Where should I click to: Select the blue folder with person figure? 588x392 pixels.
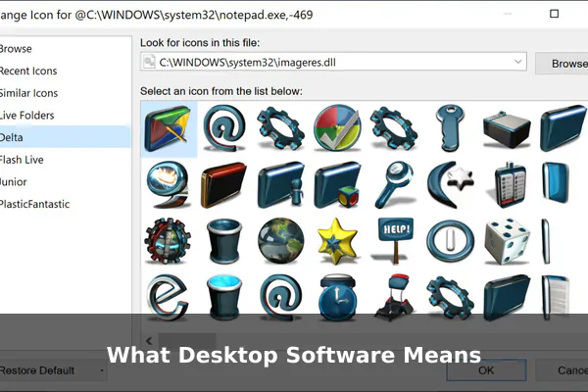tap(280, 185)
